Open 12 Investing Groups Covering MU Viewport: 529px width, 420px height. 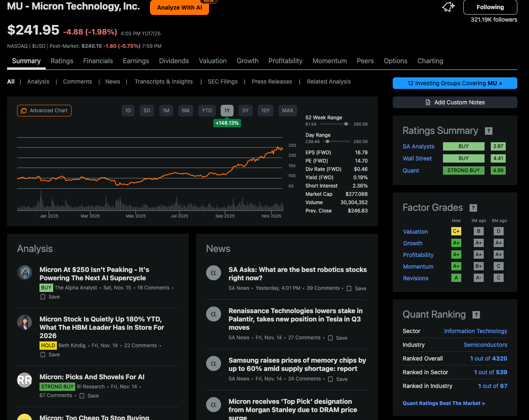pos(455,83)
